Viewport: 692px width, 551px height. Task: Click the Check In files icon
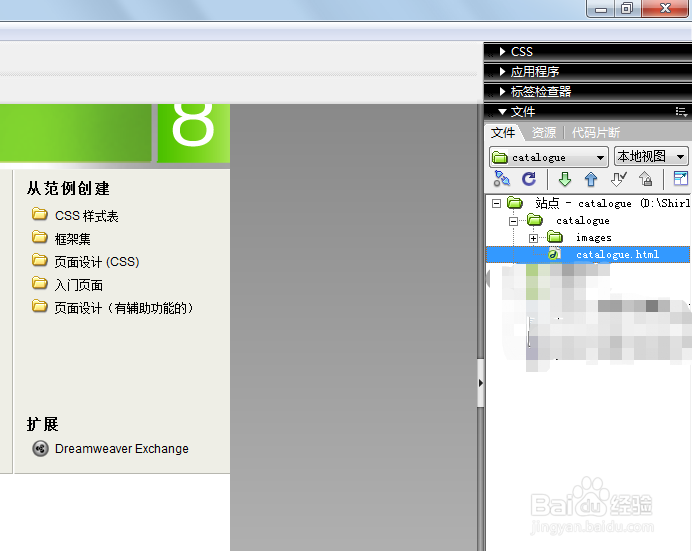click(x=646, y=179)
